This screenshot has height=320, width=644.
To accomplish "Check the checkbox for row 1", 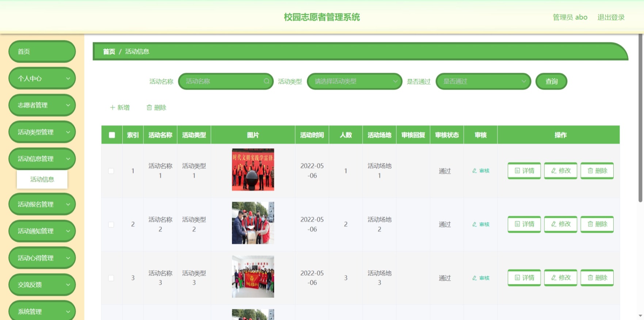I will (111, 171).
